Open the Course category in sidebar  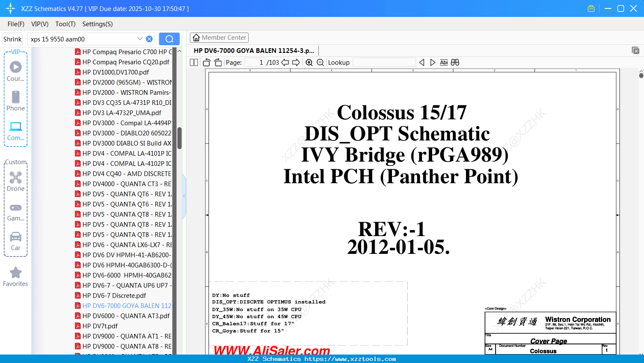(16, 71)
